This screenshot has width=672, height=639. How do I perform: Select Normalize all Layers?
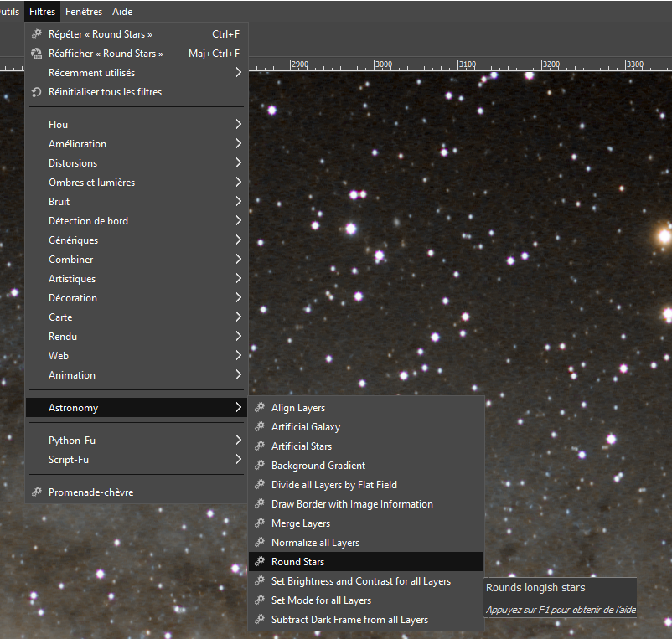pyautogui.click(x=315, y=543)
